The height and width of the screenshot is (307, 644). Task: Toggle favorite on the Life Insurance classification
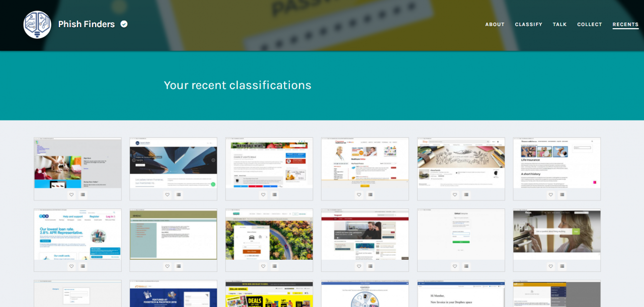pyautogui.click(x=550, y=195)
